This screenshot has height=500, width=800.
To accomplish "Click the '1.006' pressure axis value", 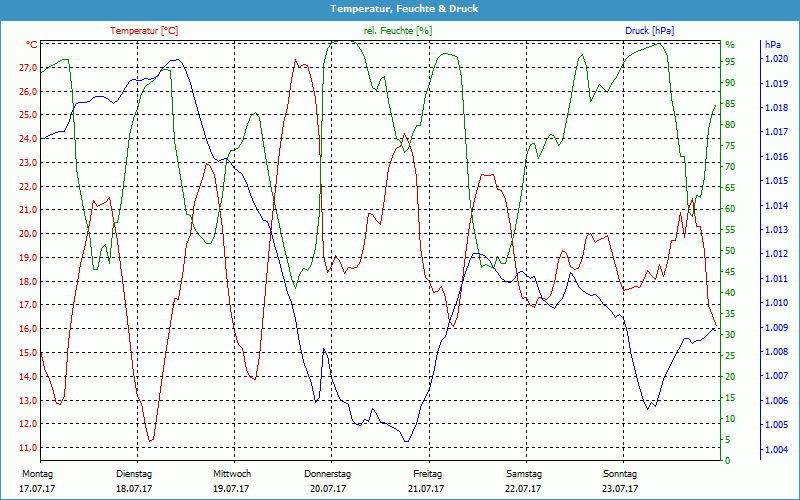I will 776,401.
